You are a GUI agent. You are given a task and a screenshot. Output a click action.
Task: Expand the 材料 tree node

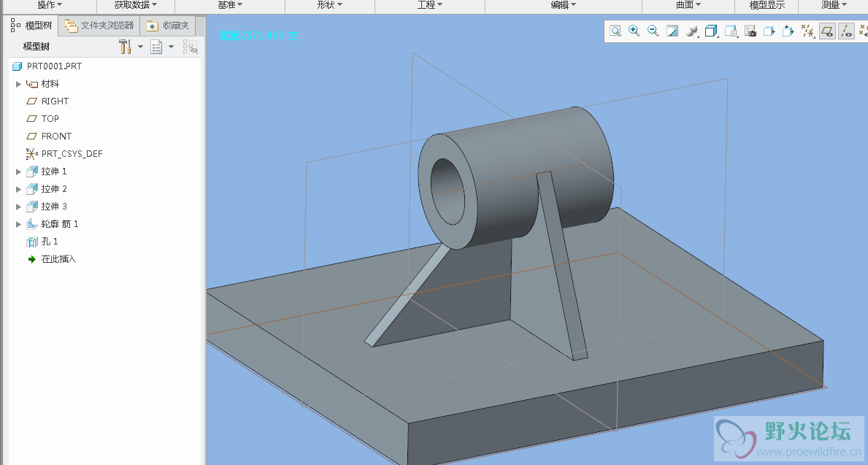click(x=18, y=84)
